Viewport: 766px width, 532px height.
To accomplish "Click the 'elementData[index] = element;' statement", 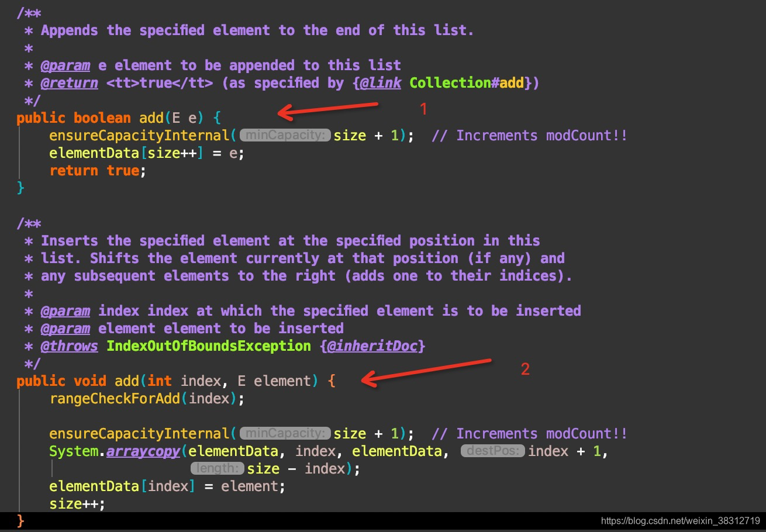I will (167, 486).
